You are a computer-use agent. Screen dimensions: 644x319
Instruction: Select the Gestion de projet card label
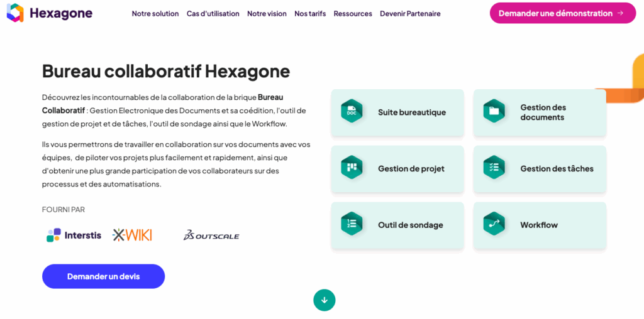pyautogui.click(x=411, y=168)
